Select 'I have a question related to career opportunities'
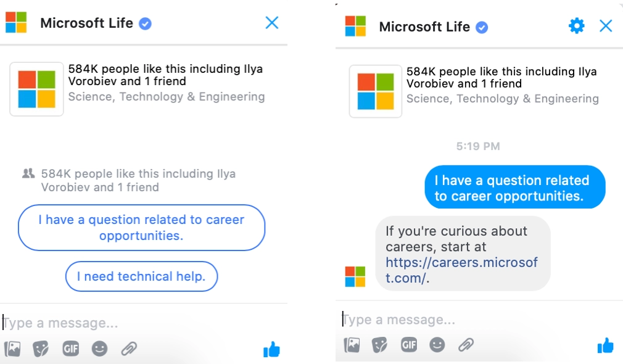Viewport: 623px width, 364px height. 142,228
